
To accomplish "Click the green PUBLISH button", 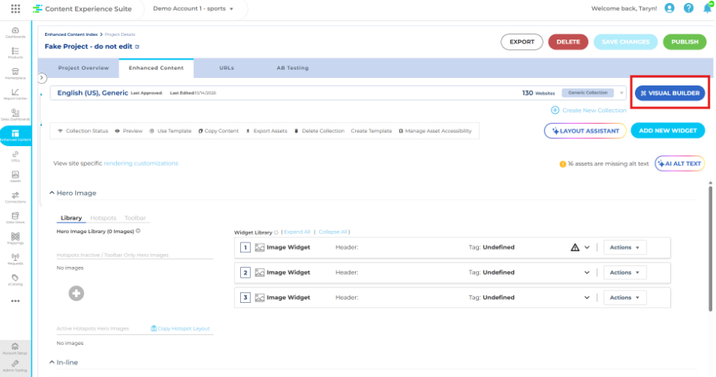I will pyautogui.click(x=684, y=42).
